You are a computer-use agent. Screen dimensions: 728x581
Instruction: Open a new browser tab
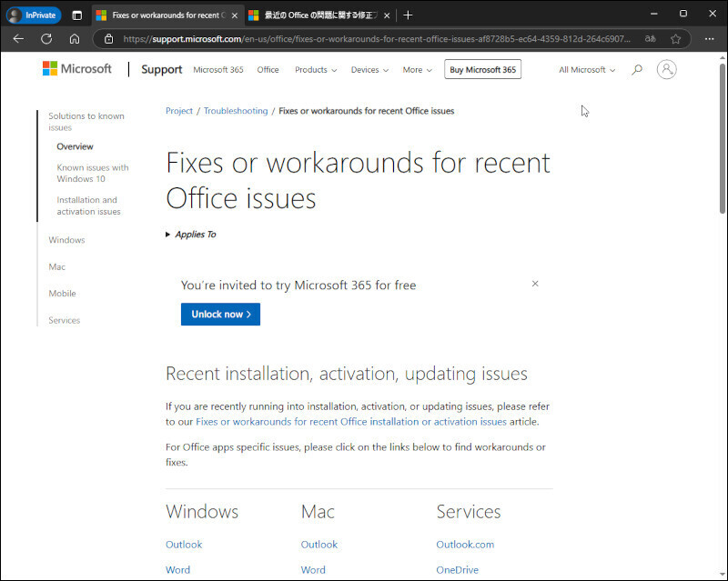point(408,15)
